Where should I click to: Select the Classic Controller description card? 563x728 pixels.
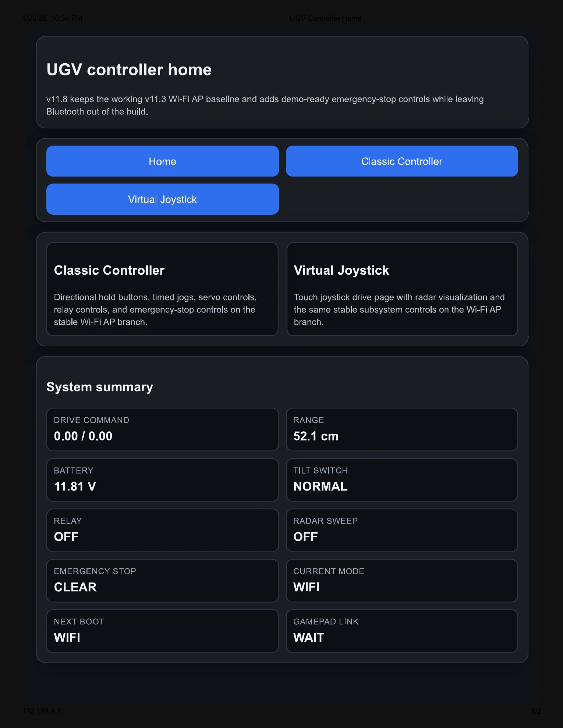point(162,289)
